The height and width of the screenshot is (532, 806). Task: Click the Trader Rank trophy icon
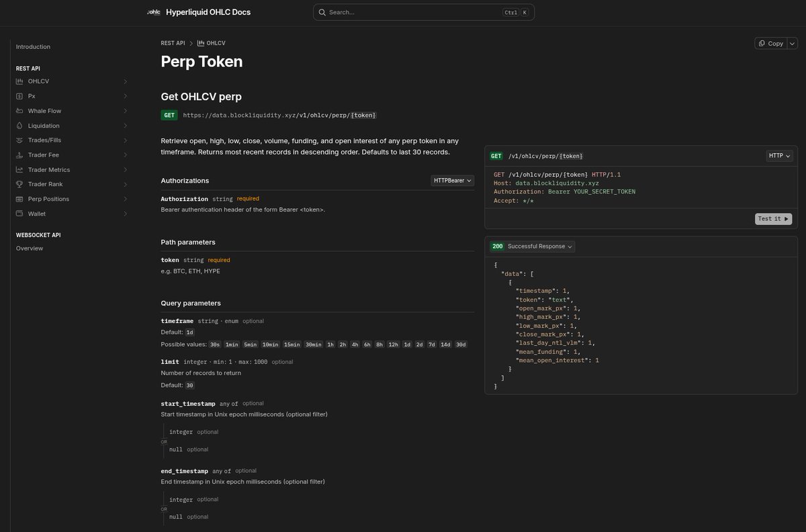click(x=19, y=184)
